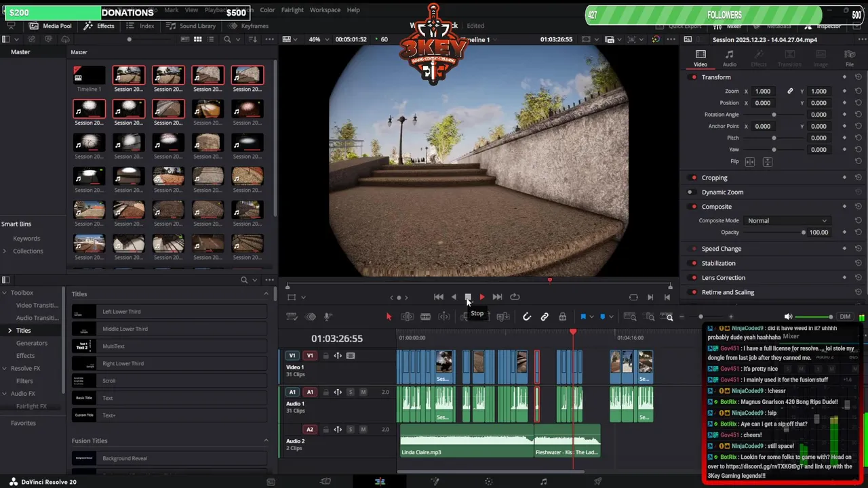Select the Left Lower Third title
Screen dimensions: 868x488
click(170, 312)
